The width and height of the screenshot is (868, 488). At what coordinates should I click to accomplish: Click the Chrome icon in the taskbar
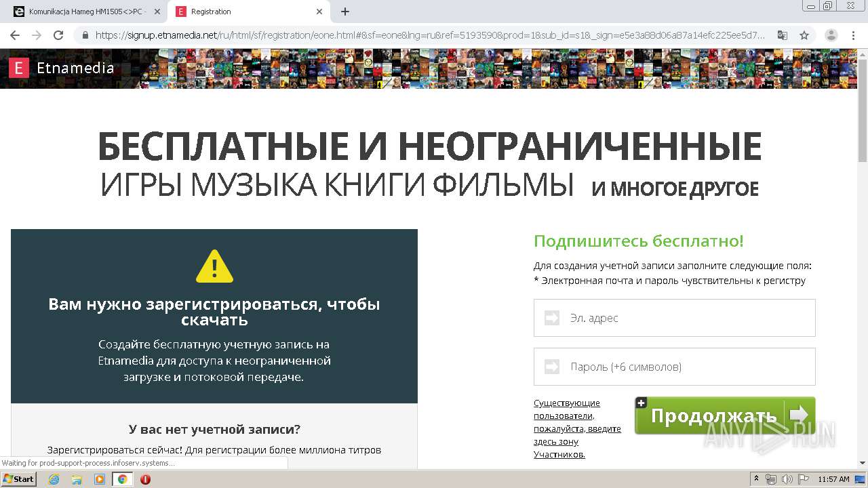tap(122, 479)
